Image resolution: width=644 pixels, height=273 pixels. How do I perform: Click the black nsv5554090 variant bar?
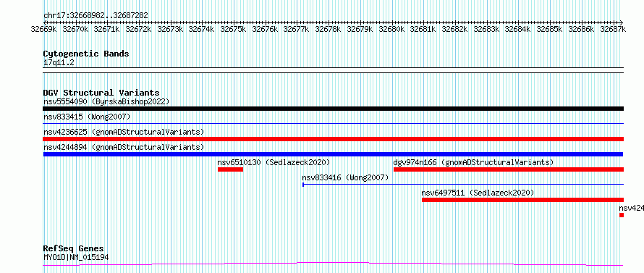(333, 109)
